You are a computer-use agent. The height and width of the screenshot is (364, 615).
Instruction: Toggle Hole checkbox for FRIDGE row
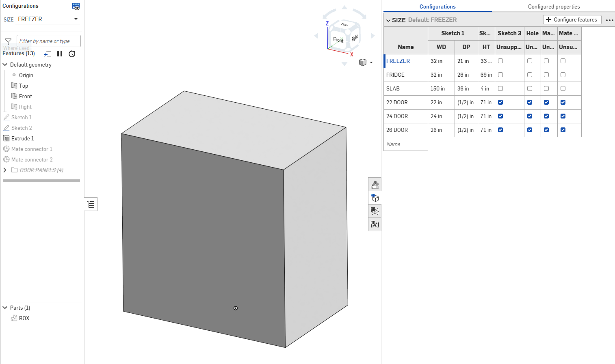pyautogui.click(x=530, y=75)
